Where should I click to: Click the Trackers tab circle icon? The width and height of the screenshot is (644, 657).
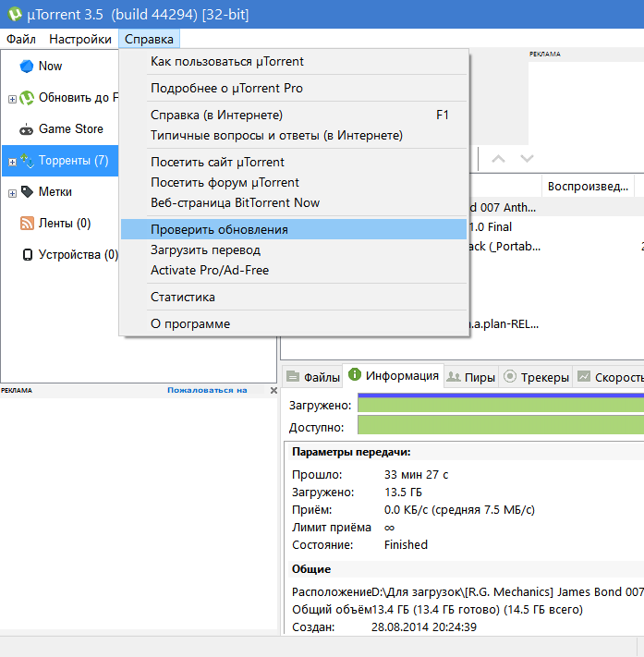pos(510,376)
